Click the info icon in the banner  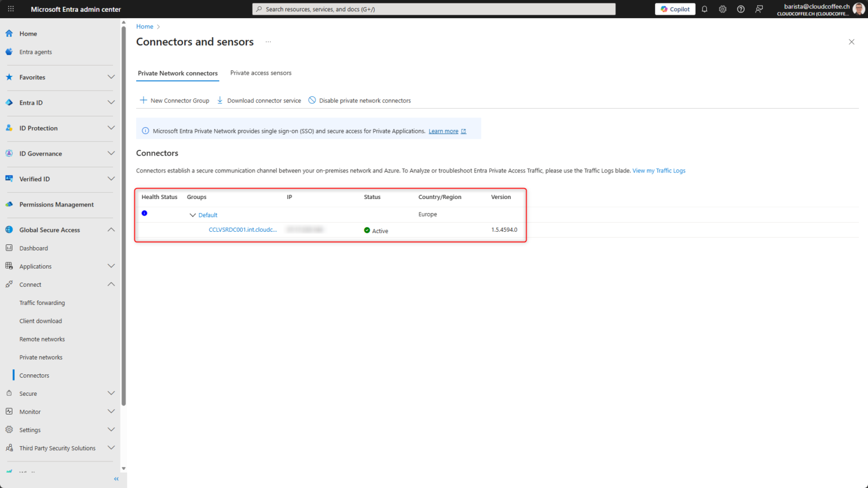click(145, 131)
